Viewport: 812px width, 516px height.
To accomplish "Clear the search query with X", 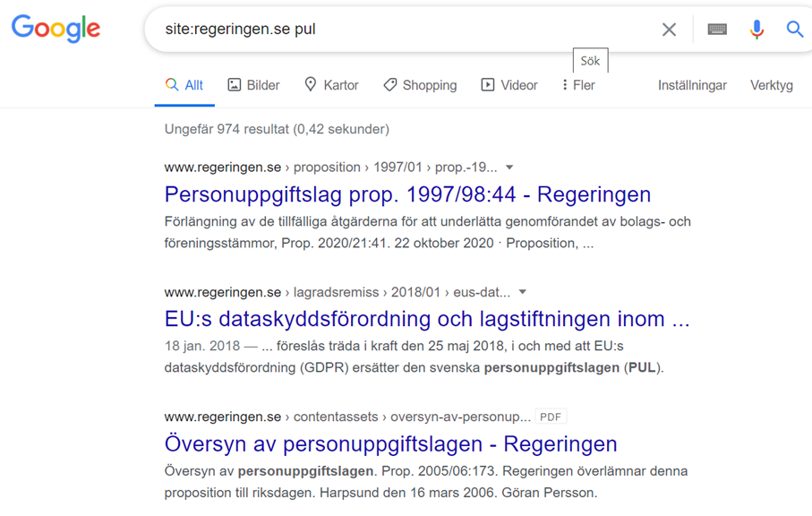I will 669,30.
